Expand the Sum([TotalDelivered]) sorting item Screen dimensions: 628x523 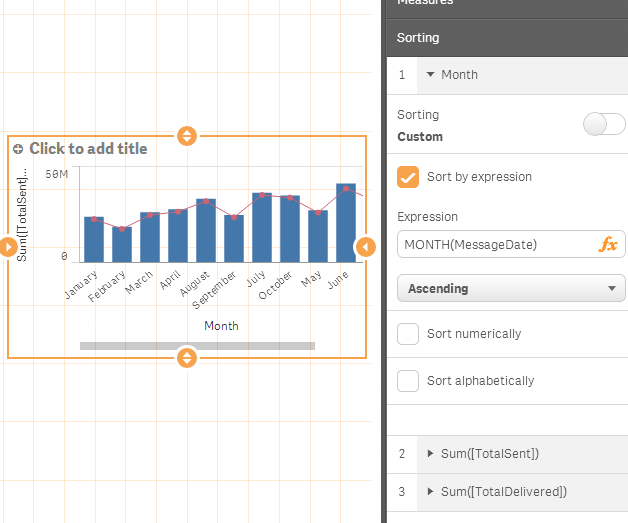[430, 492]
